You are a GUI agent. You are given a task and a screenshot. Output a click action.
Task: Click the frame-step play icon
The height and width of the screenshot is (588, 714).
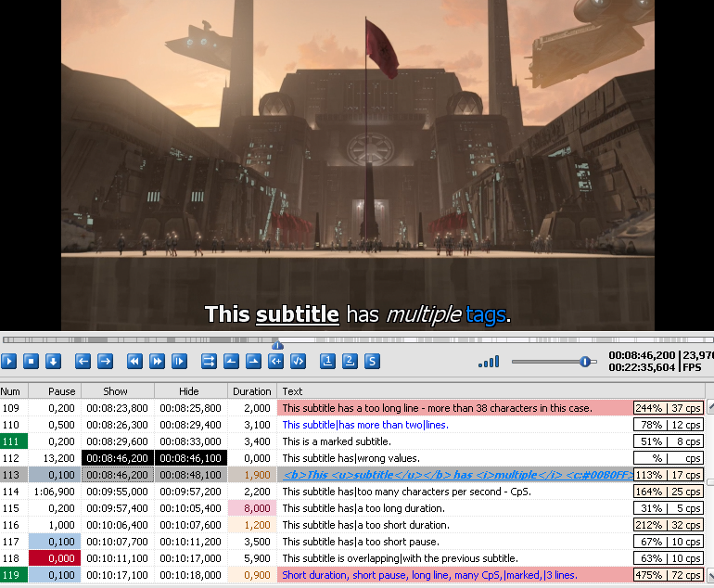(x=179, y=361)
